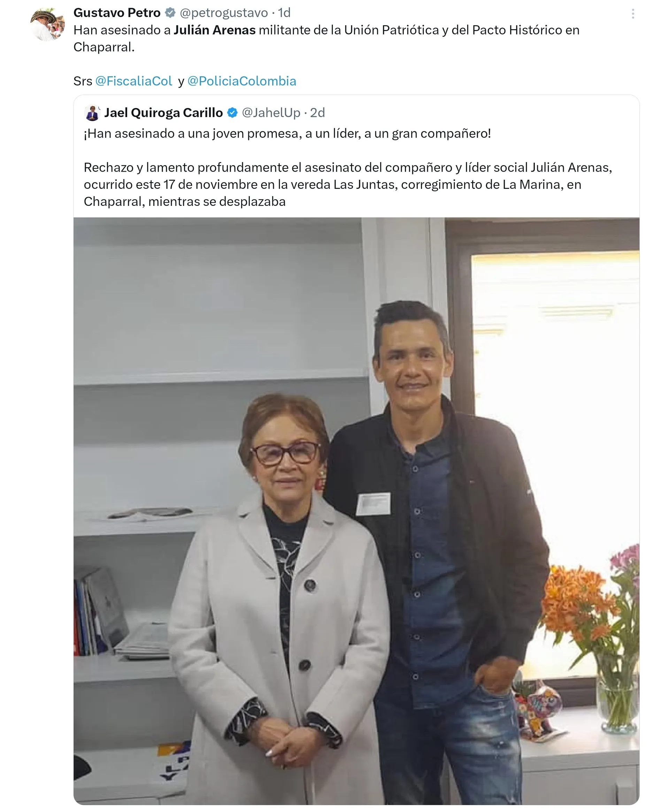
Task: Open the quoted post paragraph starting "Rechazo y lamento"
Action: click(x=348, y=185)
